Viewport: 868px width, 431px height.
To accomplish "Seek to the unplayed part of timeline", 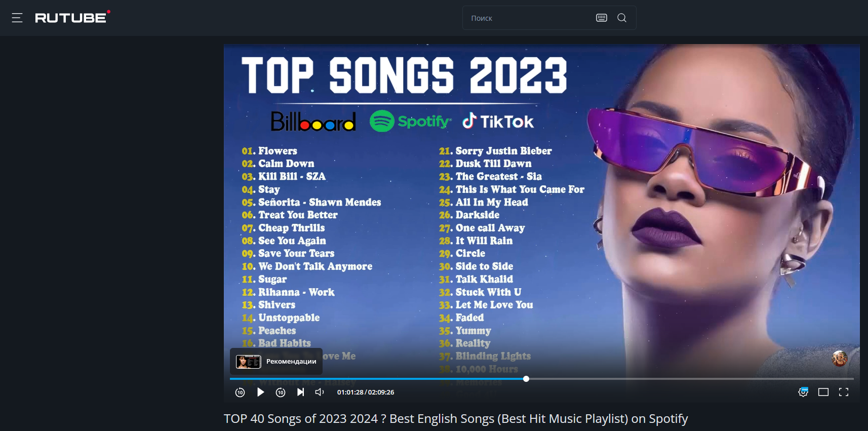I will [x=684, y=379].
